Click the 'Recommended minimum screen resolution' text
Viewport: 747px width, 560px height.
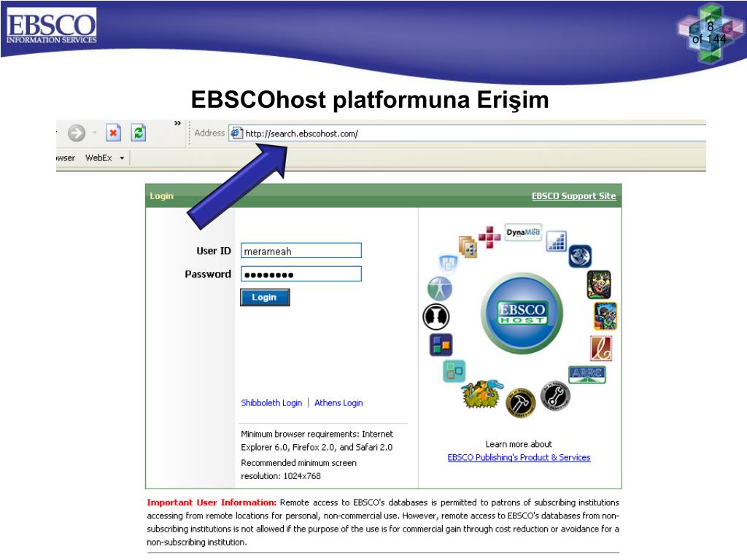coord(298,469)
